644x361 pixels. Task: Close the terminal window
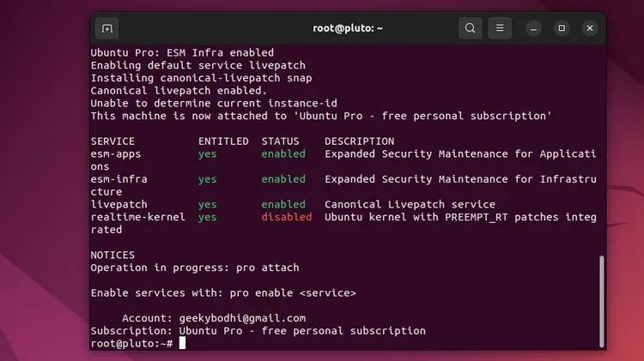(x=590, y=28)
